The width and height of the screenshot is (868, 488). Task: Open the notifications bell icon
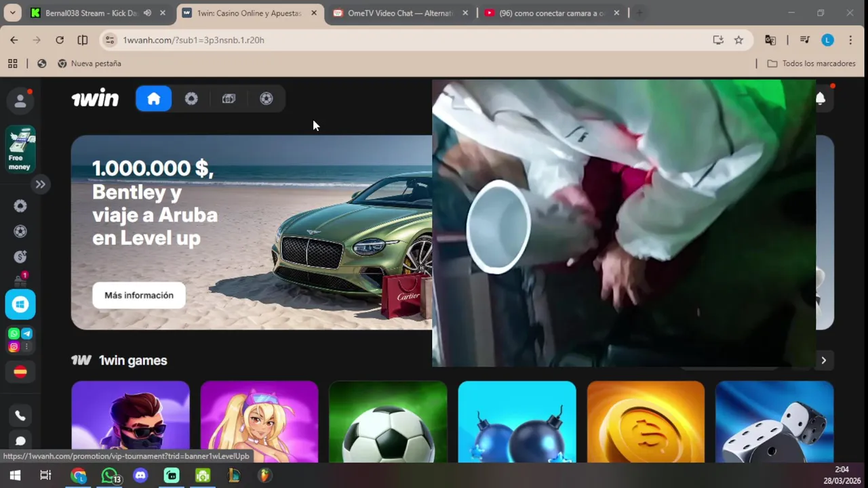[x=821, y=99]
